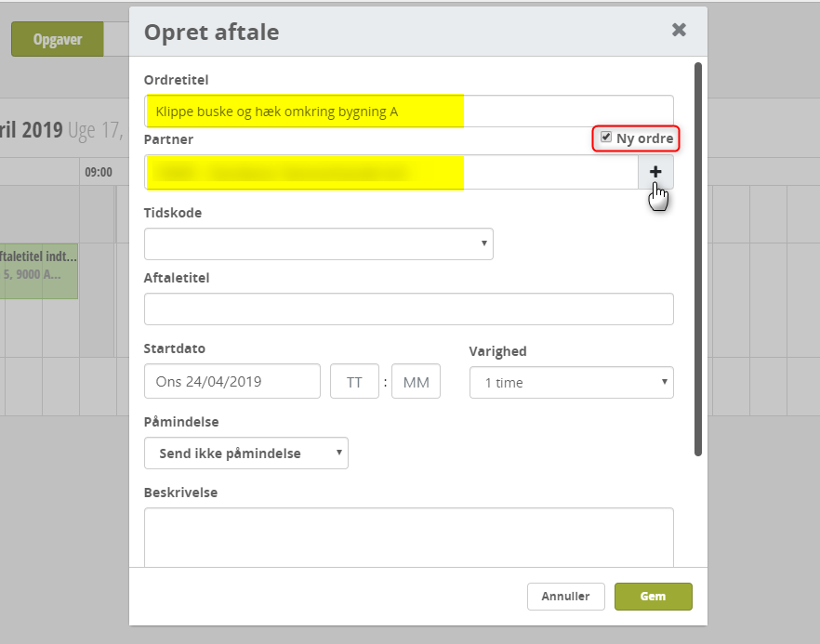Click the Gem button to save
The height and width of the screenshot is (644, 820).
[x=653, y=596]
